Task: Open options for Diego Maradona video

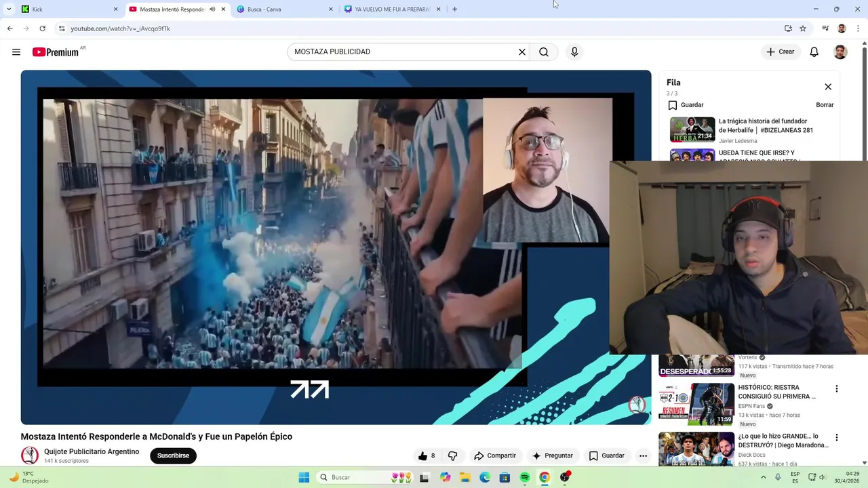Action: [x=836, y=438]
